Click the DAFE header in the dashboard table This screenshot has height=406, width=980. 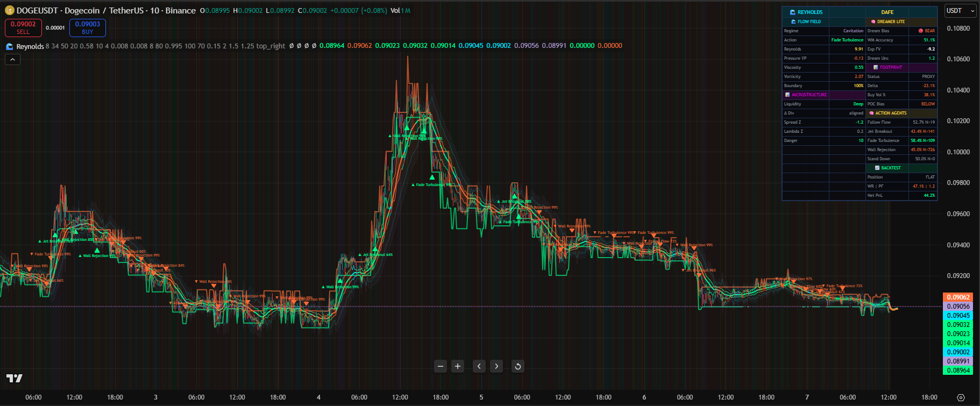[887, 12]
